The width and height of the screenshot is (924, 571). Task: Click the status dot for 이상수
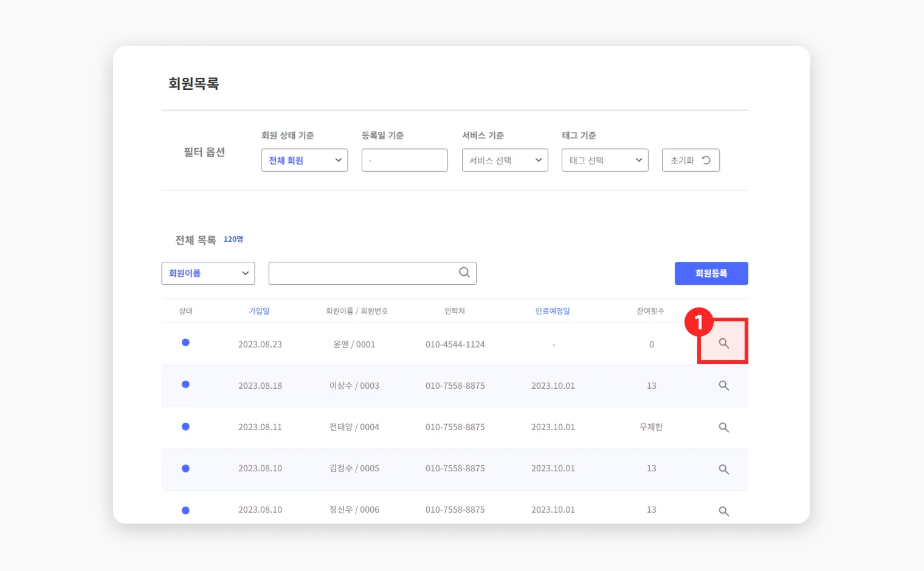coord(185,385)
